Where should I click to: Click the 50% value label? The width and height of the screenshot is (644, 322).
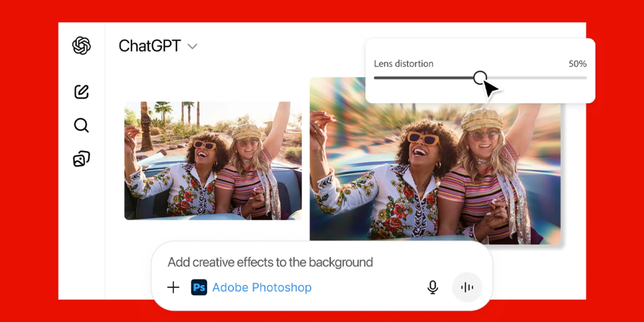[577, 64]
